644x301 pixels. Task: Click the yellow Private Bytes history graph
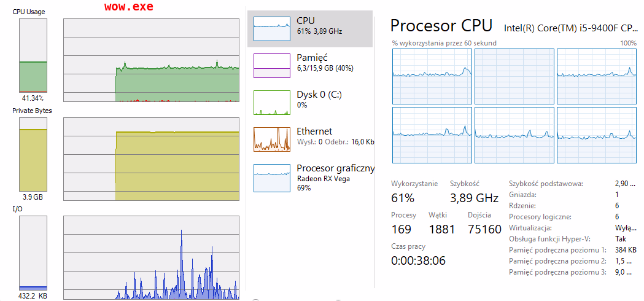[x=151, y=160]
